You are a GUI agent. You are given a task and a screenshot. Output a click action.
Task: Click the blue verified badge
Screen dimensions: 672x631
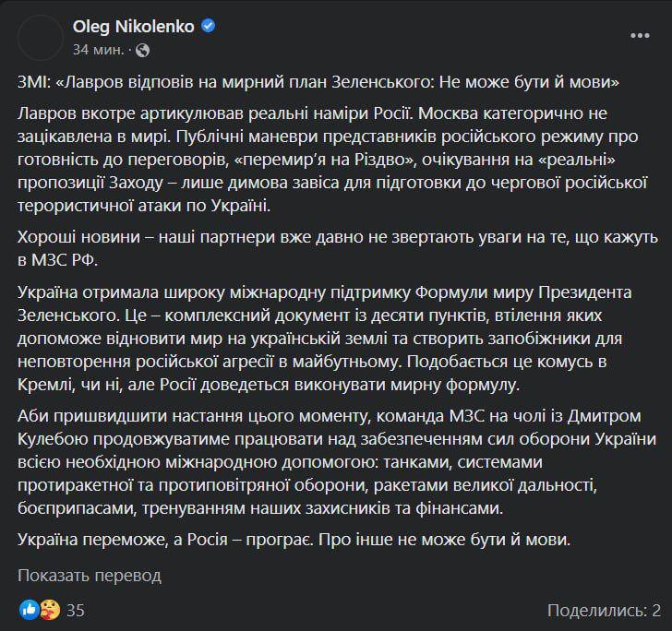click(208, 27)
